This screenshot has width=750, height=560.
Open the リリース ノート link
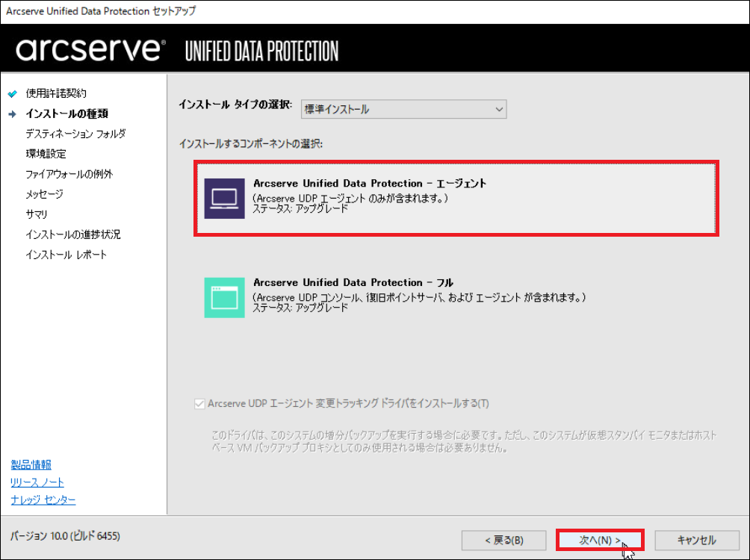click(x=37, y=482)
